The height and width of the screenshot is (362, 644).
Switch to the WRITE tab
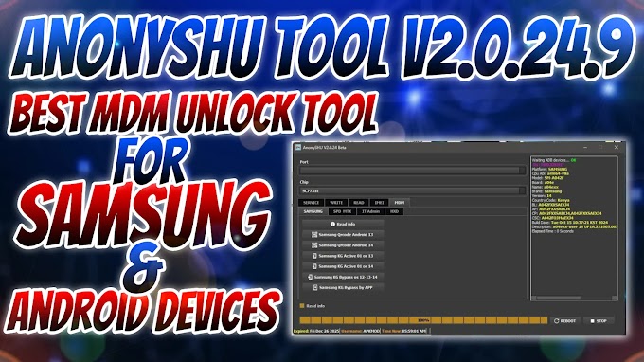(x=336, y=203)
